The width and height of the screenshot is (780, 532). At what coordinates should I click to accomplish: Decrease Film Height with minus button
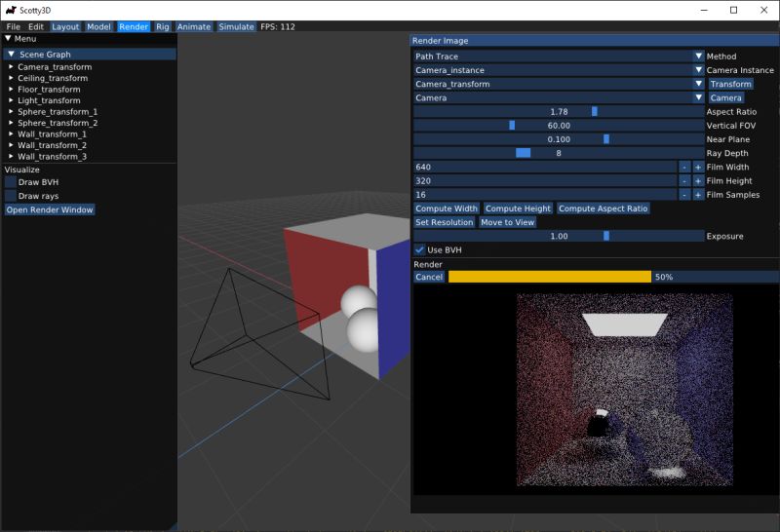684,181
